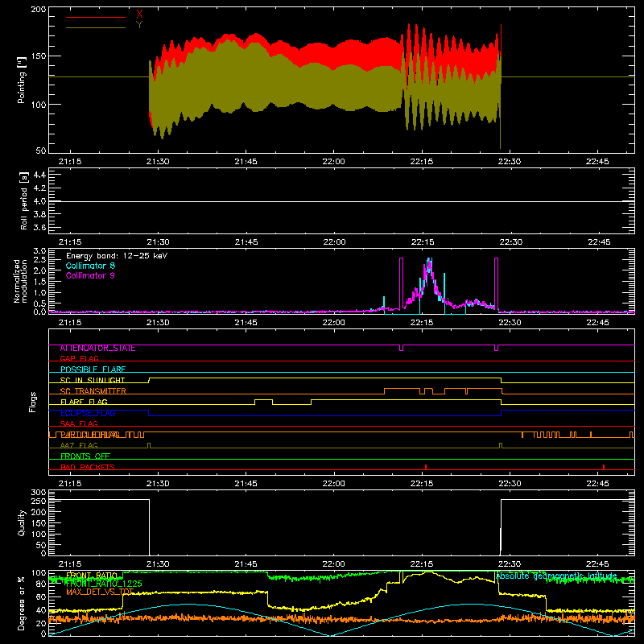Click the 150 tick on the Pointing axis

point(39,56)
